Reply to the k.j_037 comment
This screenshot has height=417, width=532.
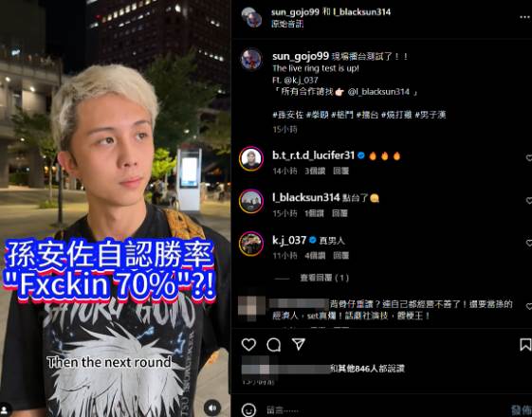(x=340, y=256)
